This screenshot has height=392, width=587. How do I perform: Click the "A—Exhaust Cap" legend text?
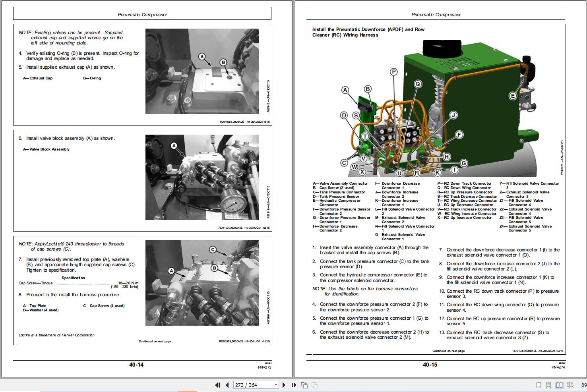coord(38,78)
